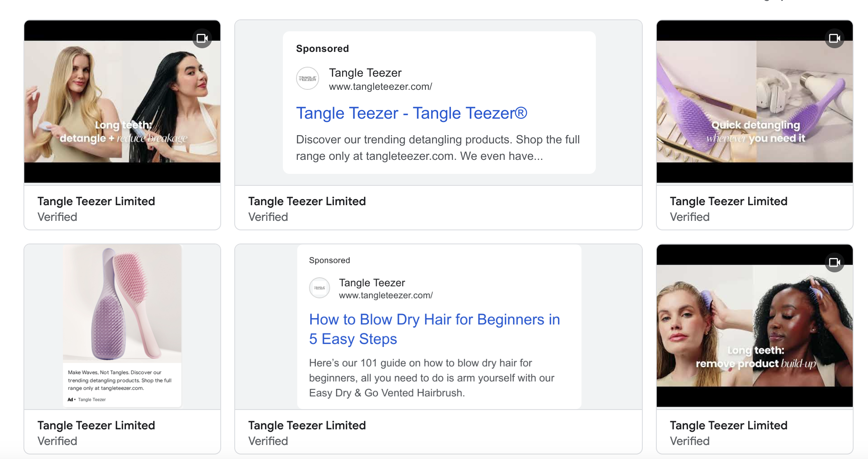Click 'Here's our 101 guide' ad description
Screen dimensions: 868x459
pyautogui.click(x=432, y=378)
